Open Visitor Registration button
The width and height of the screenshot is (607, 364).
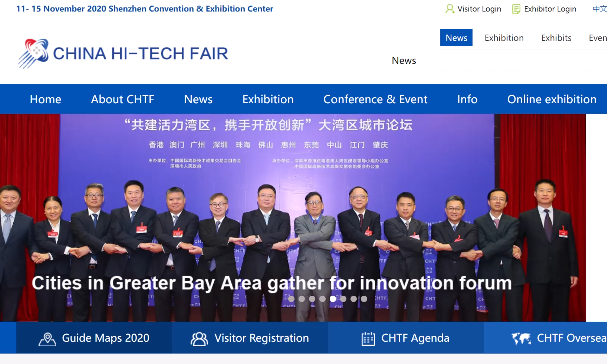pos(250,337)
